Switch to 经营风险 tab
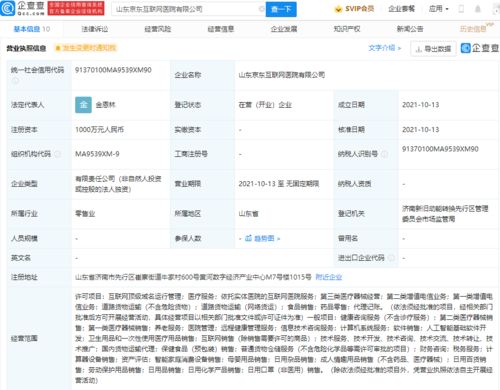 [x=158, y=29]
